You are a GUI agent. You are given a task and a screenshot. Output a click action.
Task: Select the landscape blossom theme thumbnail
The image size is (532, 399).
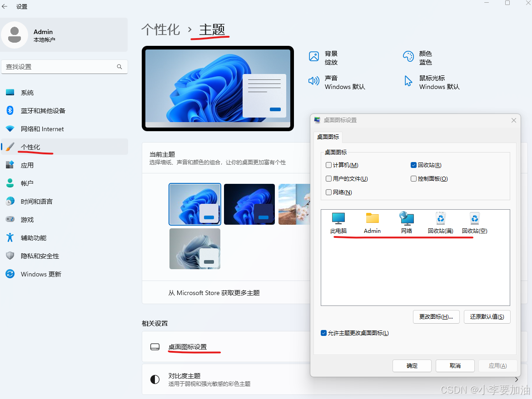tap(294, 204)
